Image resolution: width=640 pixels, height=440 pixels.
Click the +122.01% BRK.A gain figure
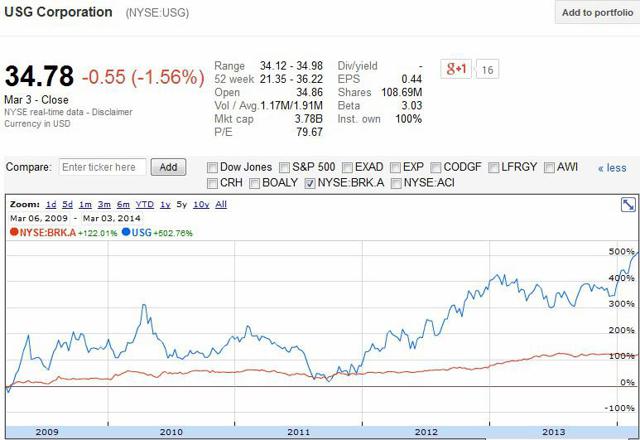(97, 233)
